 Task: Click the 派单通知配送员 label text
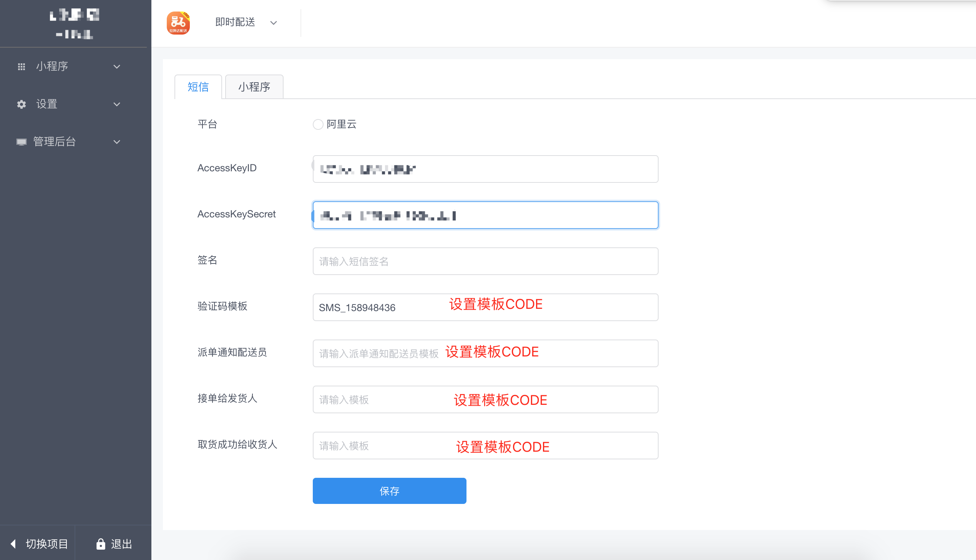pyautogui.click(x=232, y=352)
